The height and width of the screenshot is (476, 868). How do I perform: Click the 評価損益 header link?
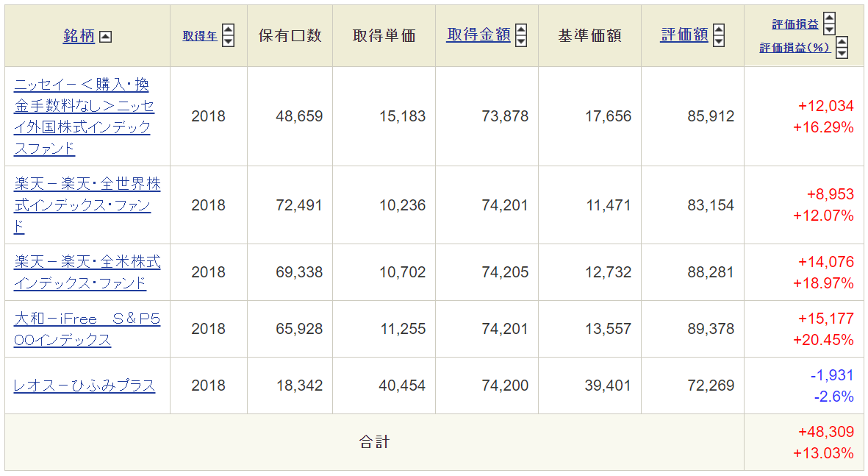point(795,24)
